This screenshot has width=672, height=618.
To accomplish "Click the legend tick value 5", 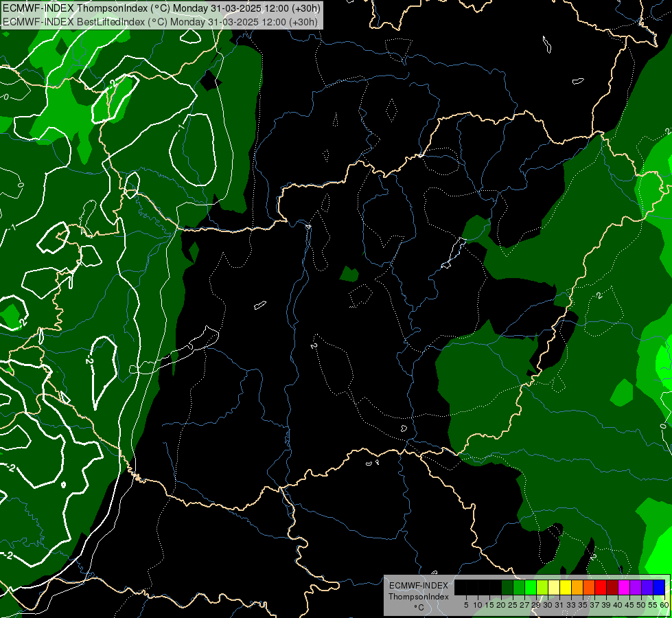I will [466, 605].
